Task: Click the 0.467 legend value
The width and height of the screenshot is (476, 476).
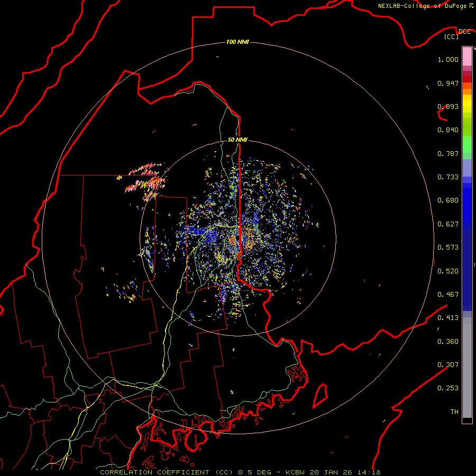Action: [x=448, y=295]
